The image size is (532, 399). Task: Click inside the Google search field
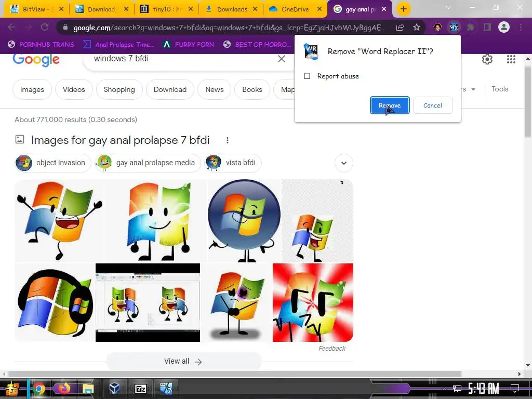click(183, 59)
